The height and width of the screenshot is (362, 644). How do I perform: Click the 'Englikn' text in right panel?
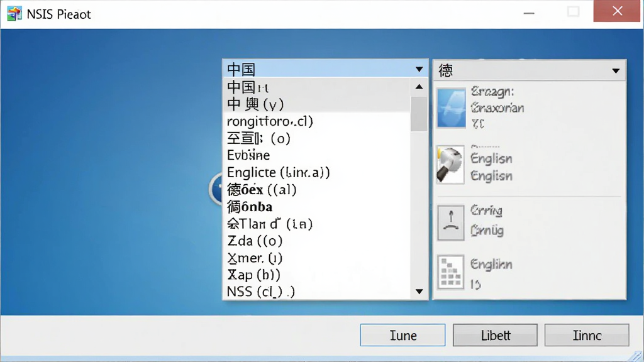(x=491, y=265)
